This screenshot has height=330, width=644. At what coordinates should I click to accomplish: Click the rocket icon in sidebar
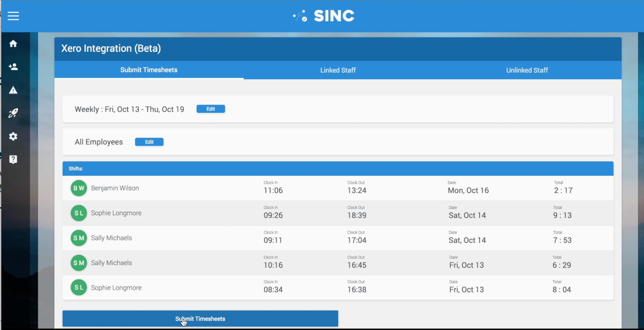(13, 113)
